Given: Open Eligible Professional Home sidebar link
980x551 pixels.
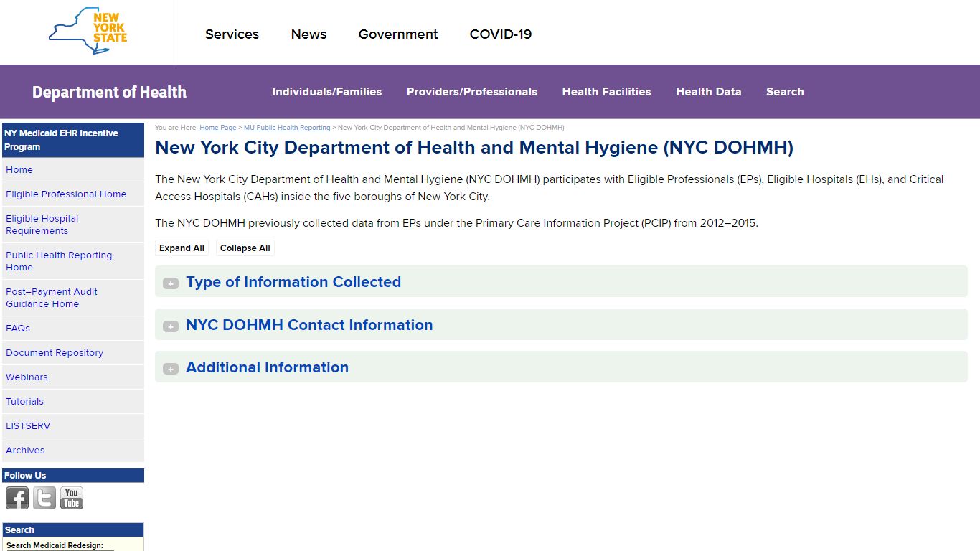Looking at the screenshot, I should click(x=66, y=194).
